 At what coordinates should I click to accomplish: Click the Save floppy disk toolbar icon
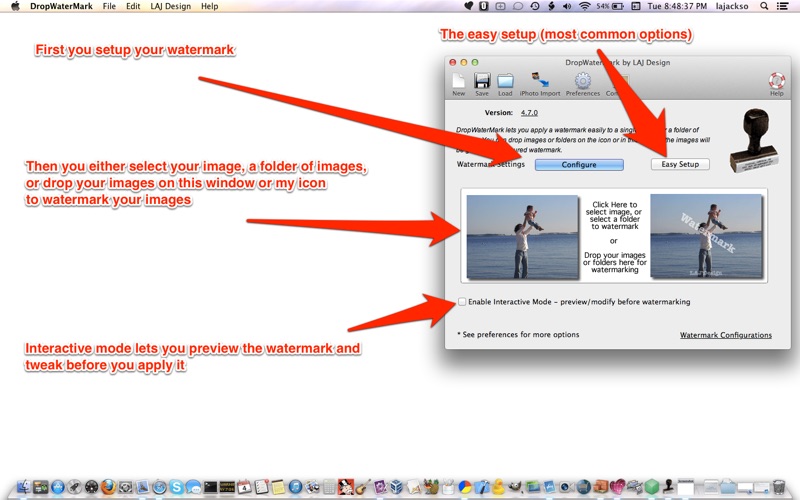pos(482,82)
